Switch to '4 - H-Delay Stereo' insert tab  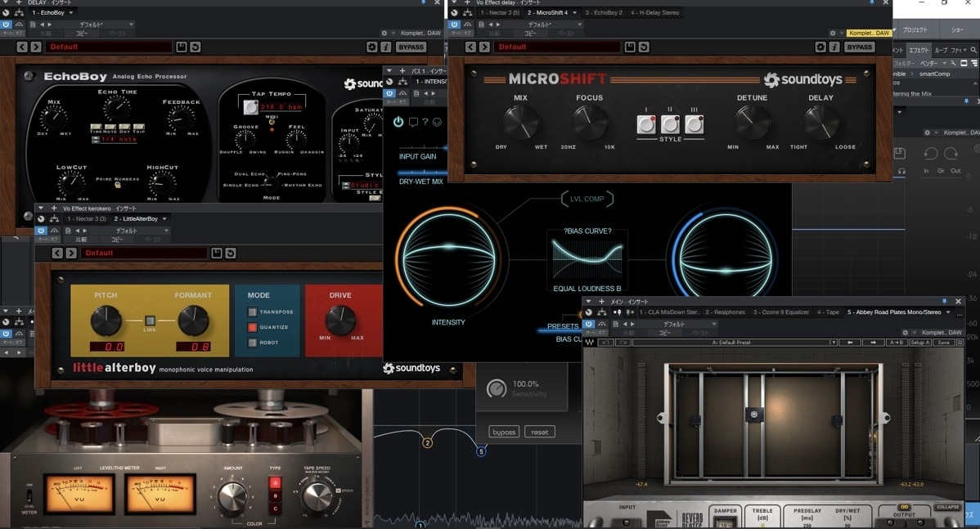coord(655,12)
